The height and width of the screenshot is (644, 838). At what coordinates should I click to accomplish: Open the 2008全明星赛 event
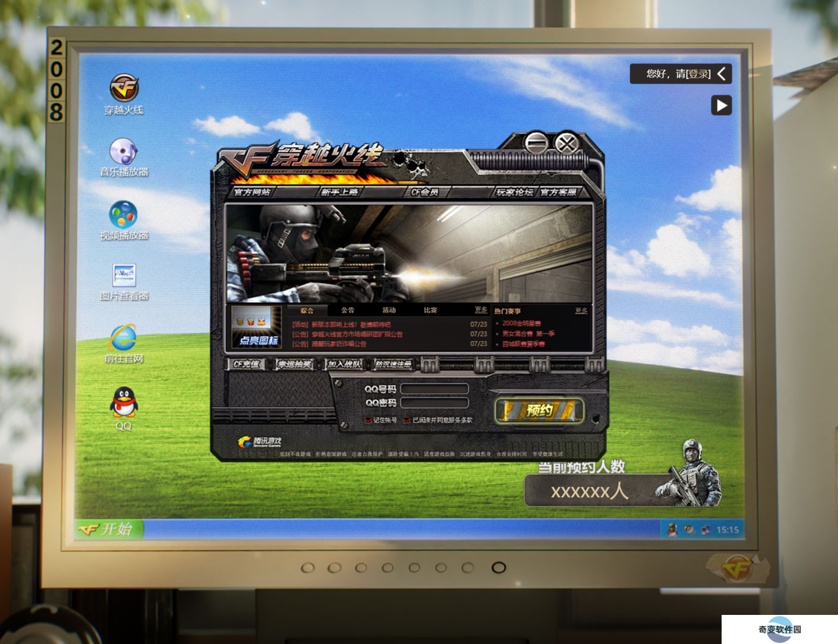coord(521,323)
